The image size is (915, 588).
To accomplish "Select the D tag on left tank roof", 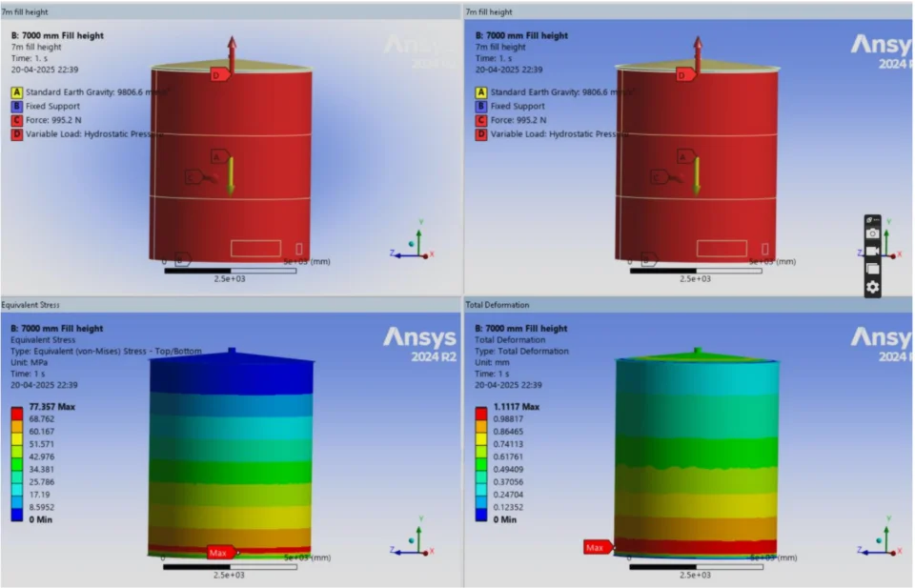I will (220, 74).
